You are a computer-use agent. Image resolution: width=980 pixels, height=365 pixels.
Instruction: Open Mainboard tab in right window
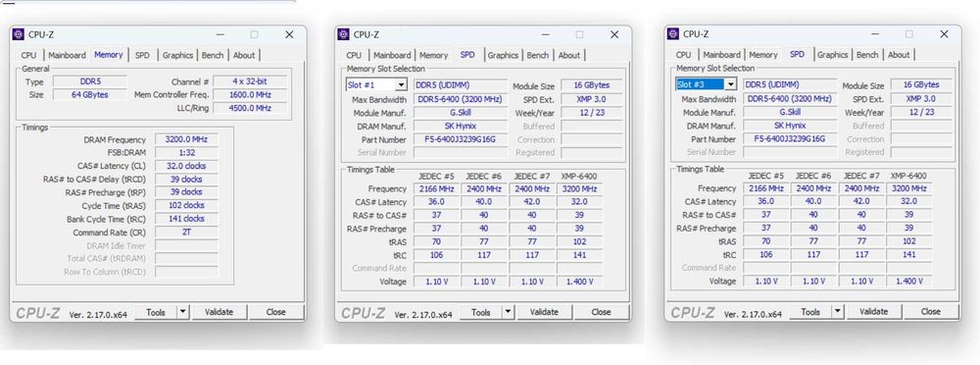coord(722,55)
